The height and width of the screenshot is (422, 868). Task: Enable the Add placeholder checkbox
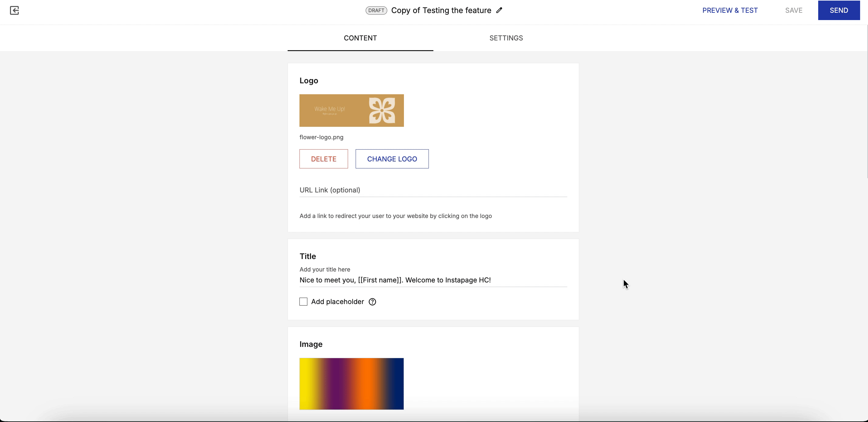click(303, 302)
